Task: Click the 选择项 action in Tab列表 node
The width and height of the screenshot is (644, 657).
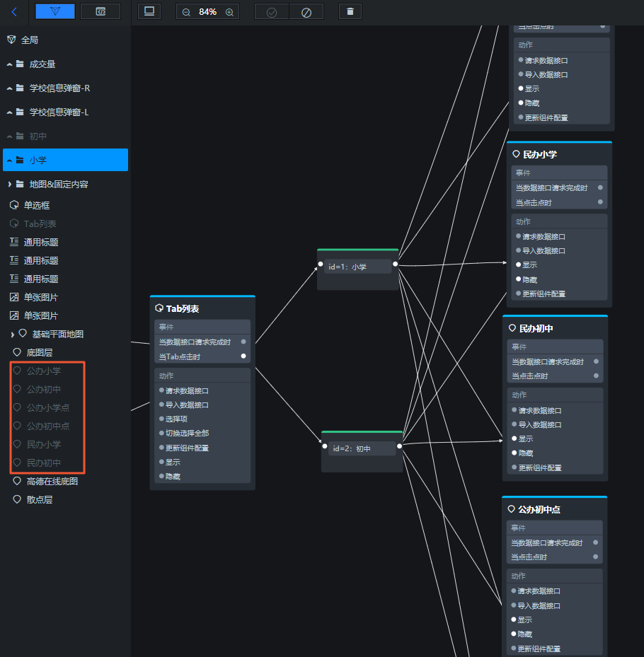Action: coord(176,419)
